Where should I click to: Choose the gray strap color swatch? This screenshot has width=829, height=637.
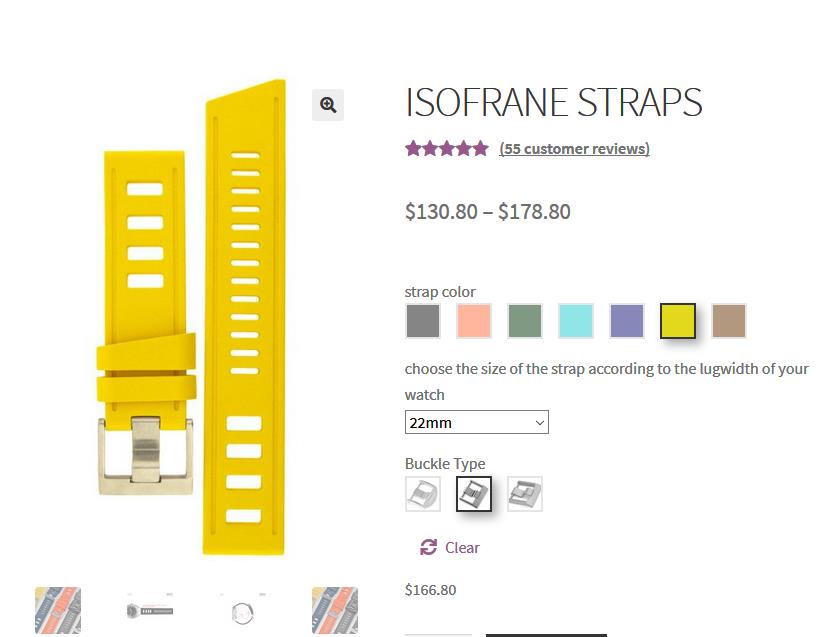coord(423,321)
